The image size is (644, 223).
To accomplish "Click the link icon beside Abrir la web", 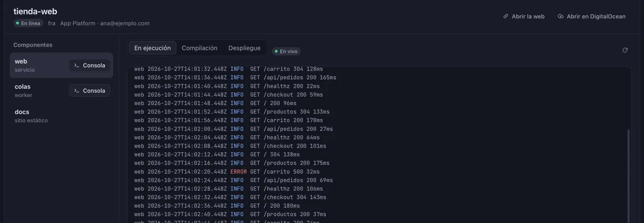I will click(506, 17).
